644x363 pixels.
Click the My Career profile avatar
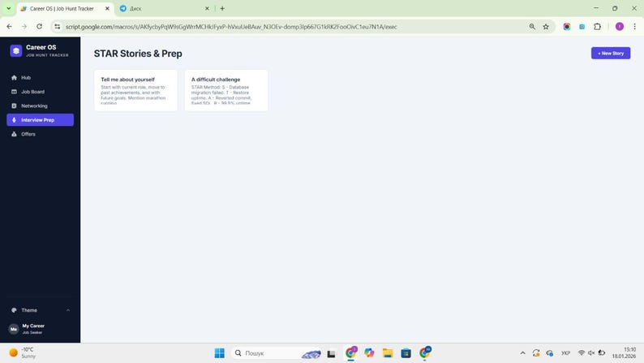pyautogui.click(x=14, y=329)
